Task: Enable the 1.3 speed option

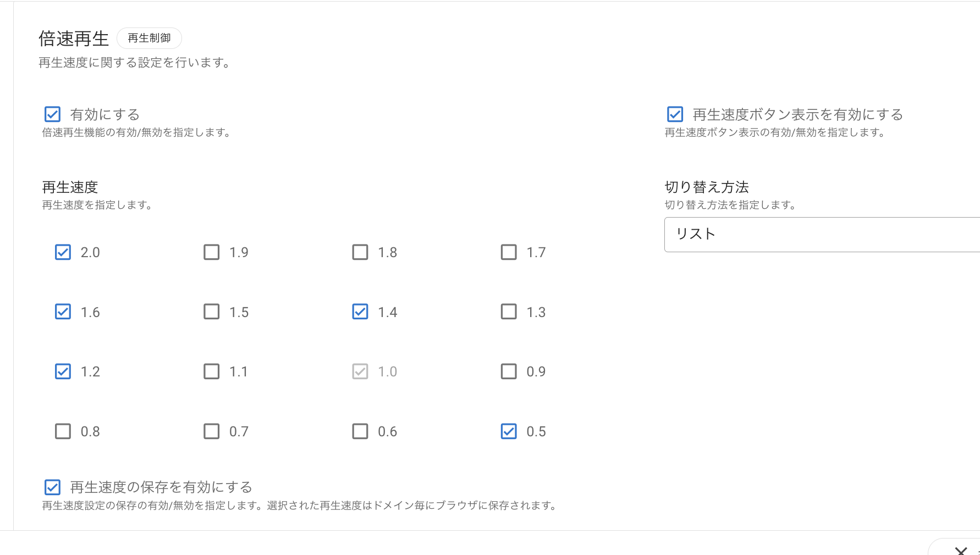Action: (x=509, y=312)
